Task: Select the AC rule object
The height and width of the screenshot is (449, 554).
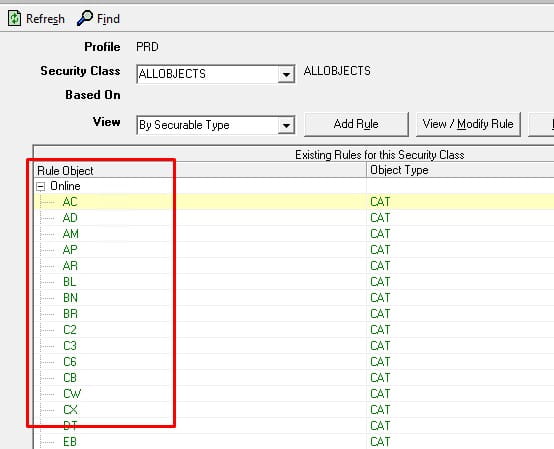Action: (70, 202)
